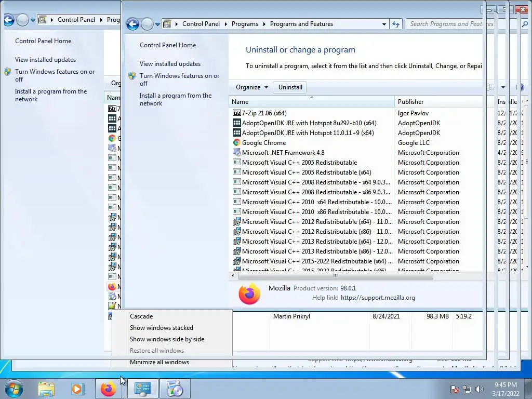Expand the arrow after Programs in the breadcrumb

coord(264,24)
